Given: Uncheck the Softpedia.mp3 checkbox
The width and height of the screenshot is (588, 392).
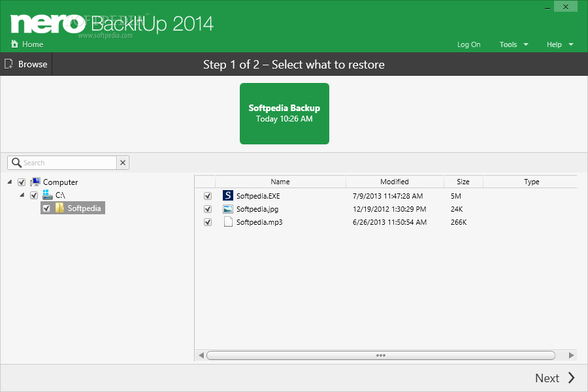Looking at the screenshot, I should click(208, 222).
